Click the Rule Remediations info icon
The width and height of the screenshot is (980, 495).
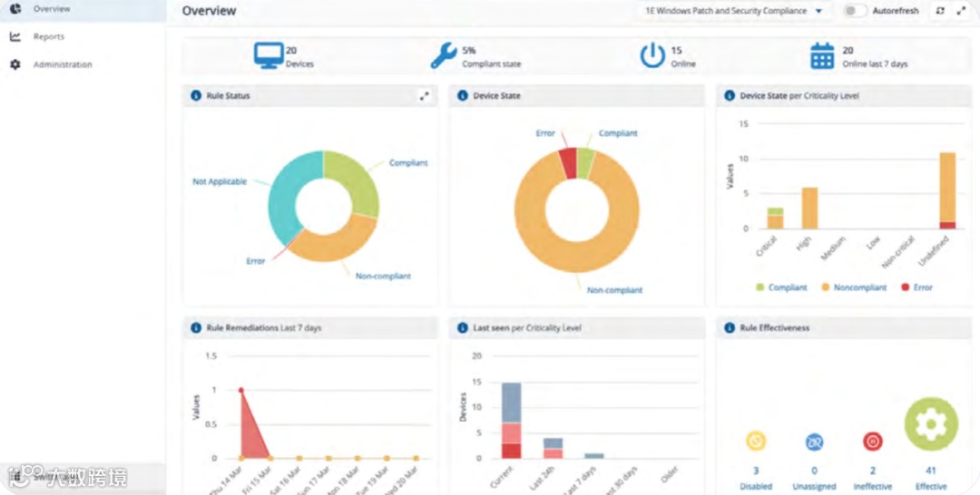(x=196, y=327)
